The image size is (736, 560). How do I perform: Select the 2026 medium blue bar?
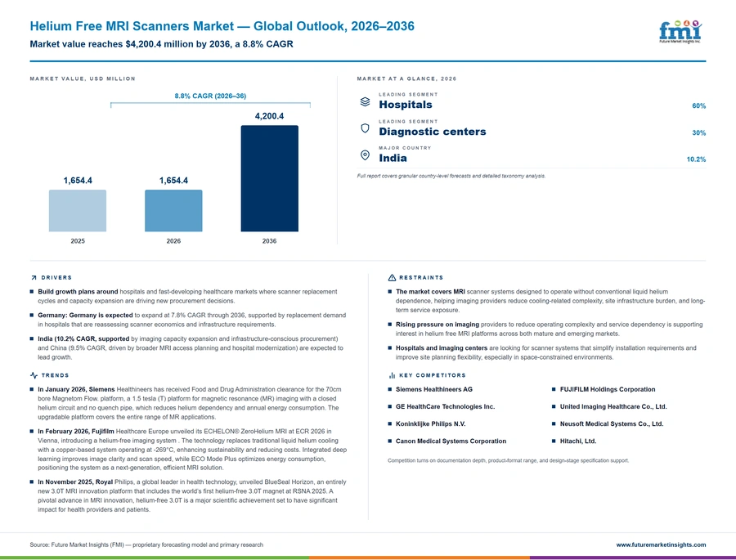[173, 211]
